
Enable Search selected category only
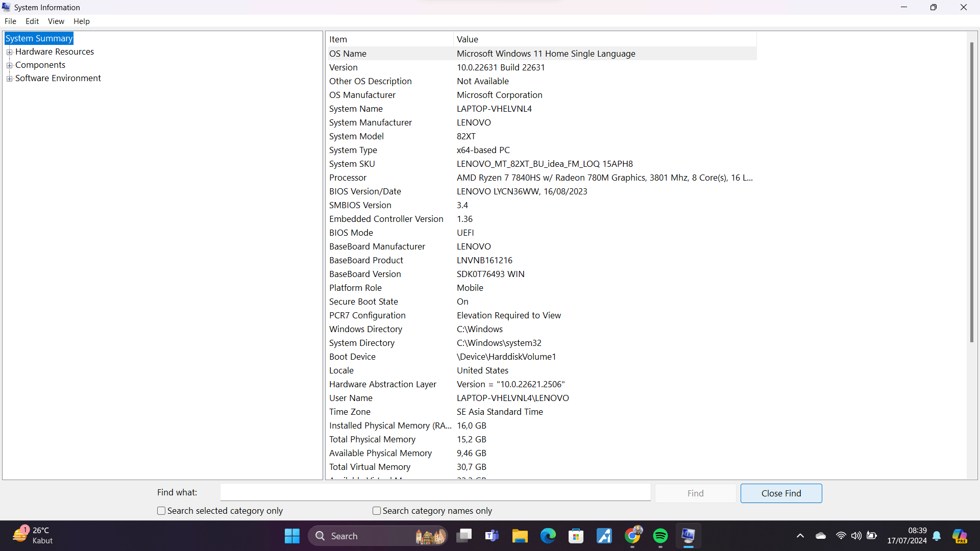pos(161,511)
